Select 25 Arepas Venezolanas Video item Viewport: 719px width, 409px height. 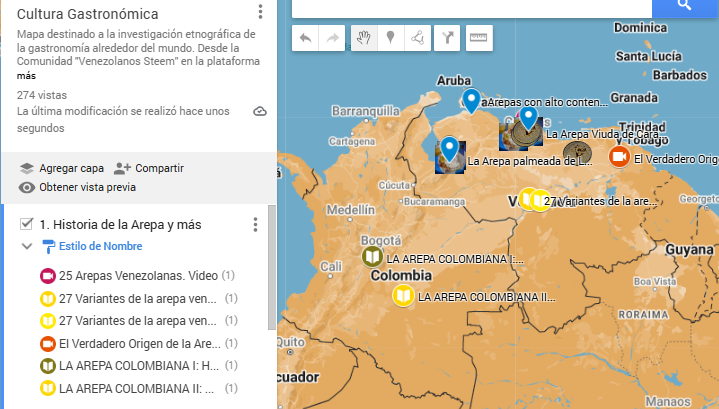click(138, 276)
